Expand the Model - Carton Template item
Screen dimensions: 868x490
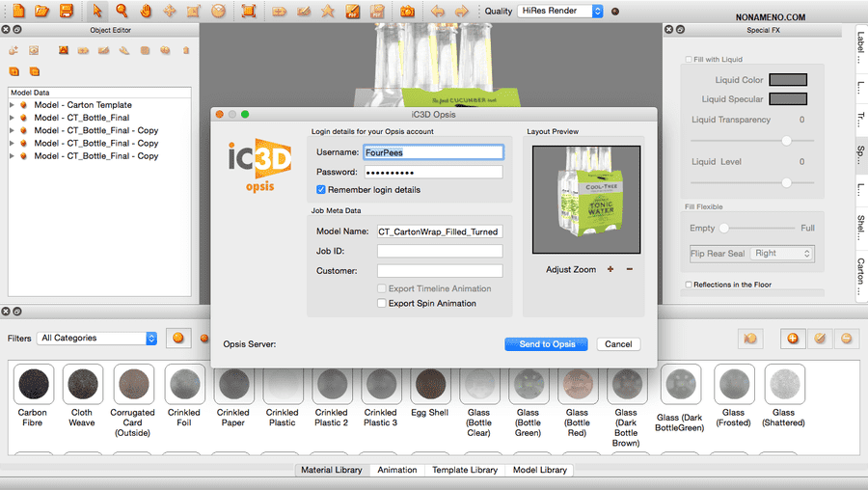12,105
